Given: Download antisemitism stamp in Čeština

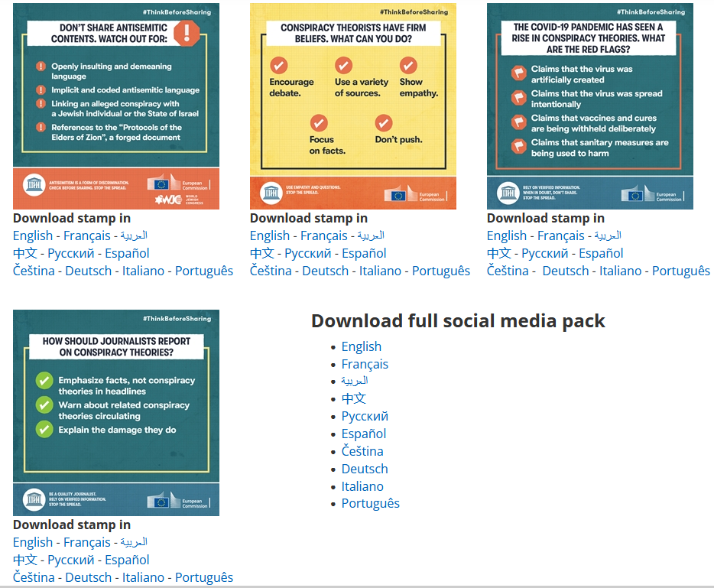Looking at the screenshot, I should pos(34,271).
